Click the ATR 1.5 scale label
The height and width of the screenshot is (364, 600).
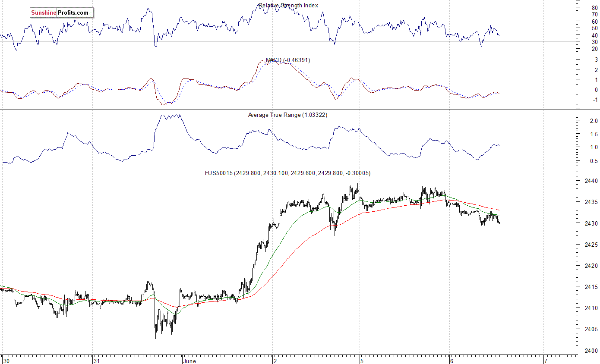point(594,135)
